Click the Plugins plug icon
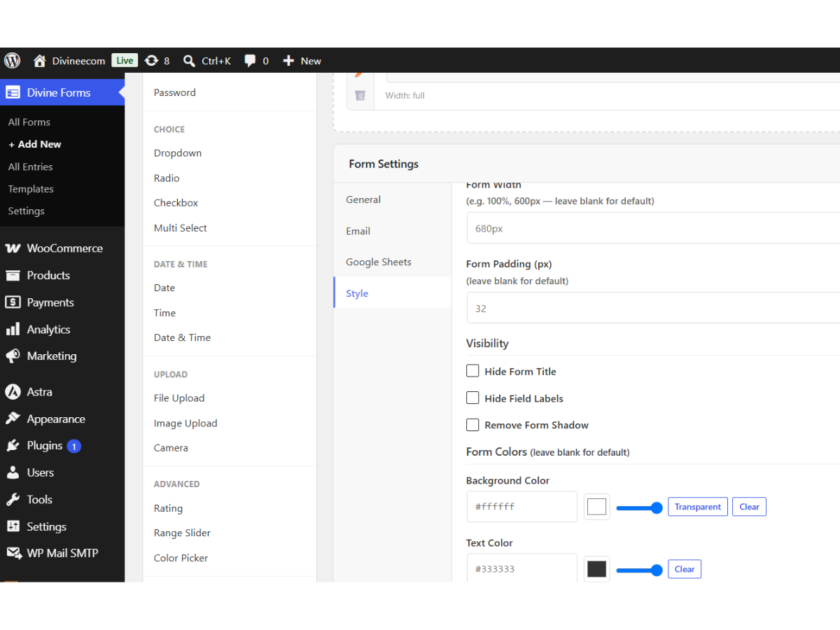Screen dimensions: 840x630 click(x=13, y=446)
